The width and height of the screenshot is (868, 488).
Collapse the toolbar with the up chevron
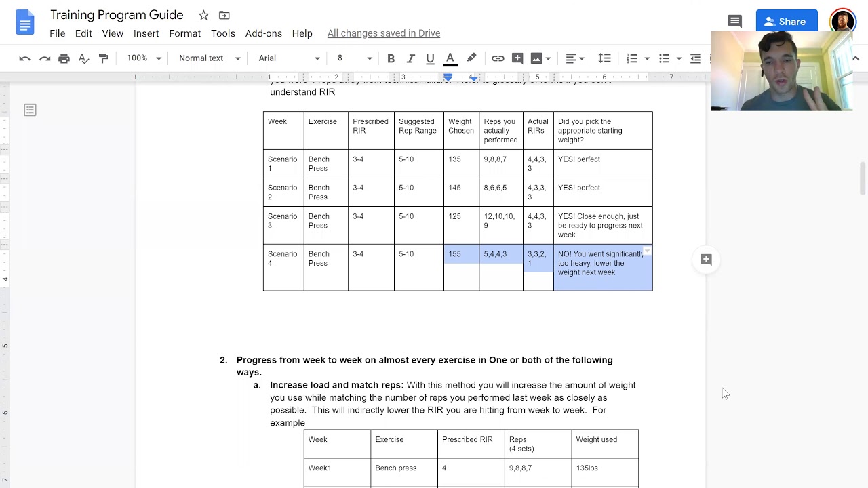(x=856, y=58)
